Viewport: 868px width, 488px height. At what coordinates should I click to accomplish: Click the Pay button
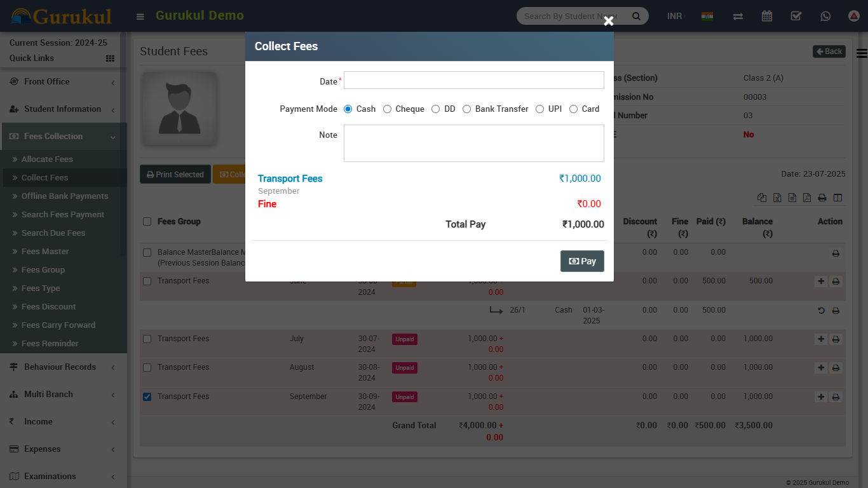(582, 261)
